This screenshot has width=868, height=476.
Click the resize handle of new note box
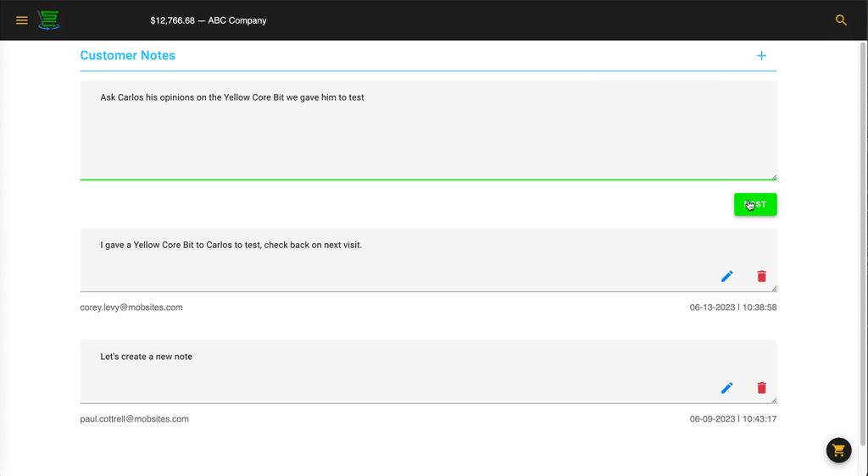pyautogui.click(x=773, y=176)
